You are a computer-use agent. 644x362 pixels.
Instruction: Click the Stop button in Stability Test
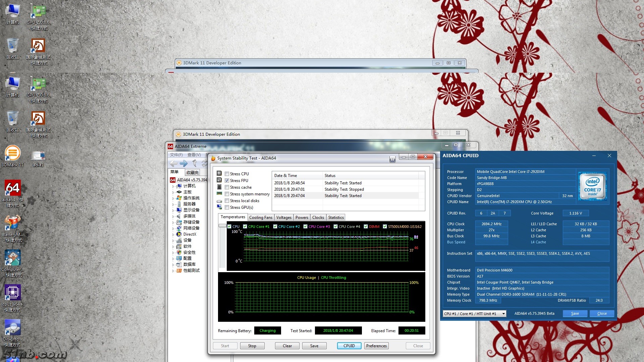[252, 346]
